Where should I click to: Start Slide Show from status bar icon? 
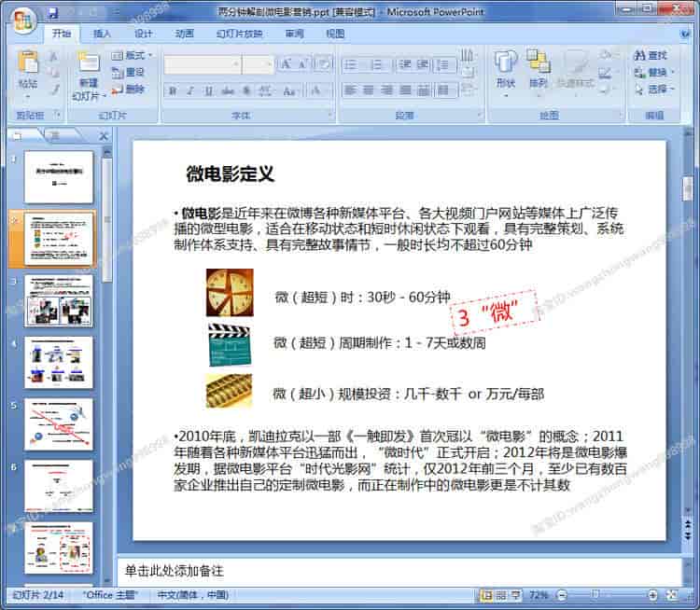tap(515, 595)
